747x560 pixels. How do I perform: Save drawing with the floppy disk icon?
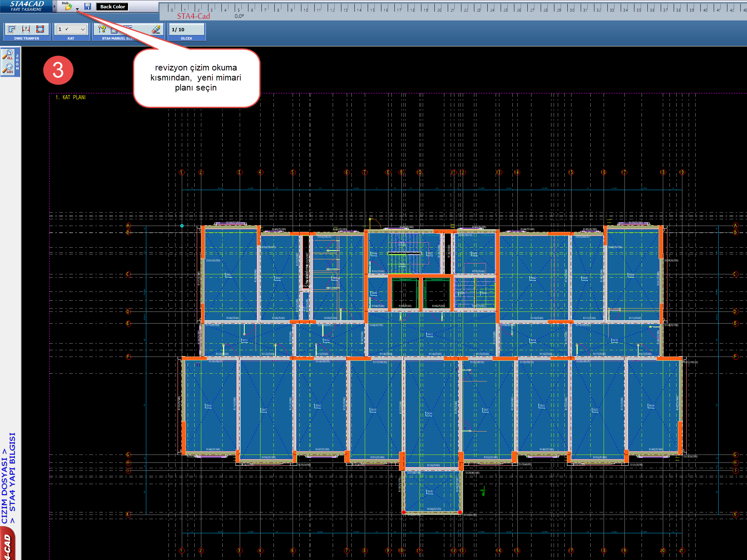[88, 7]
